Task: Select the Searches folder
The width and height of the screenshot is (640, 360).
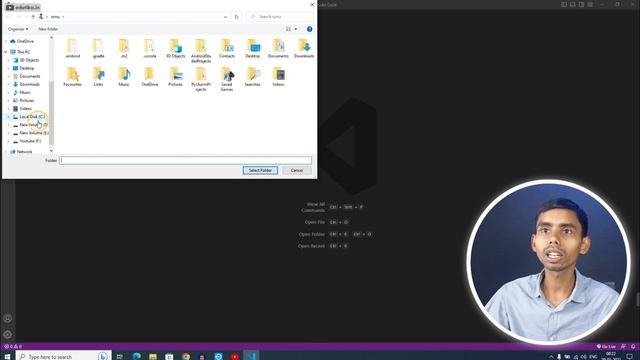Action: (x=253, y=77)
